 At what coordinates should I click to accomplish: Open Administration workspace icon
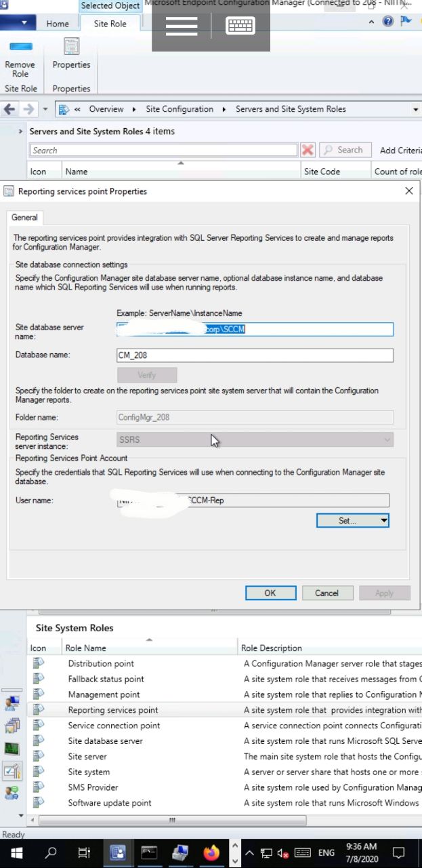tap(12, 771)
